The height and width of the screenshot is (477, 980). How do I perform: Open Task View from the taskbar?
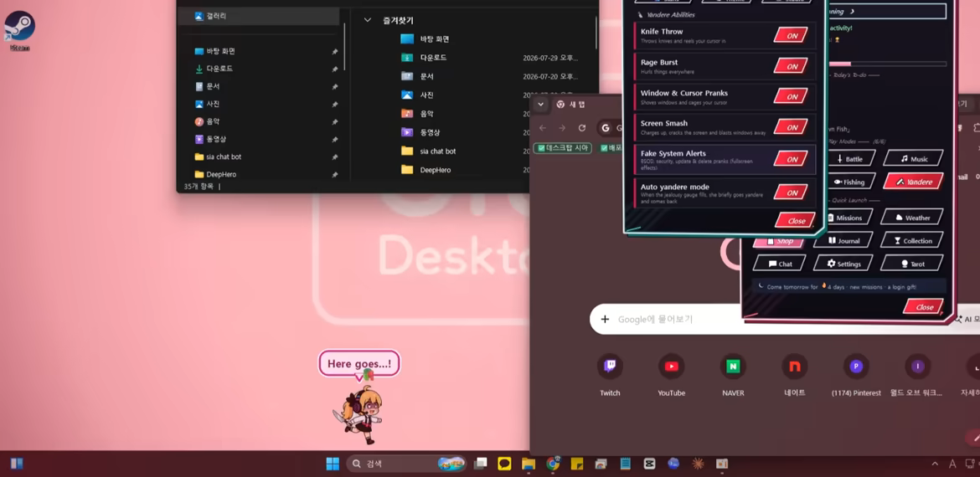tap(481, 464)
